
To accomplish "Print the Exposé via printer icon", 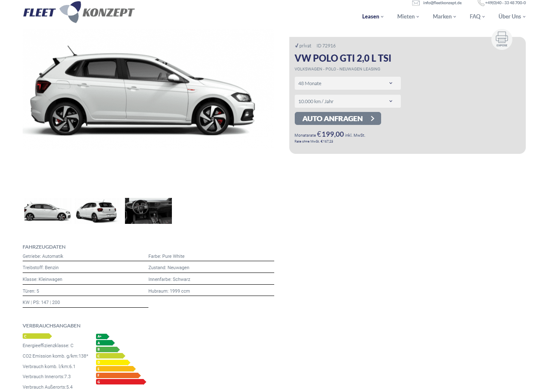I will pyautogui.click(x=501, y=39).
